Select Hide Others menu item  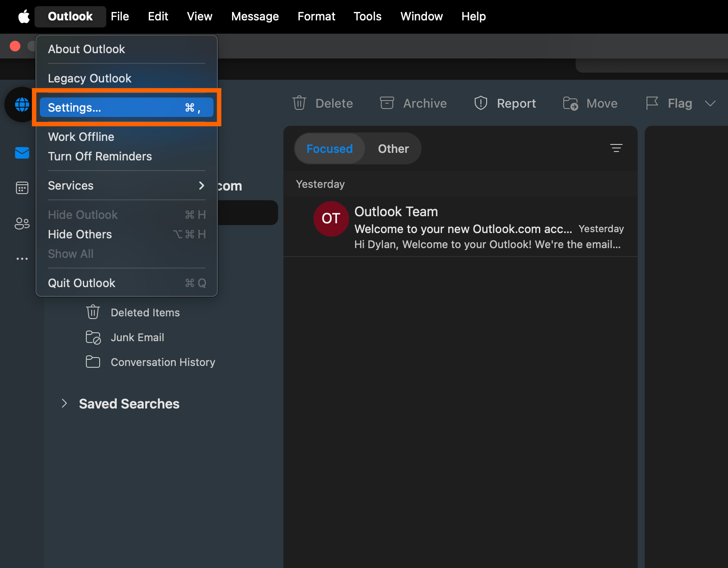point(126,234)
